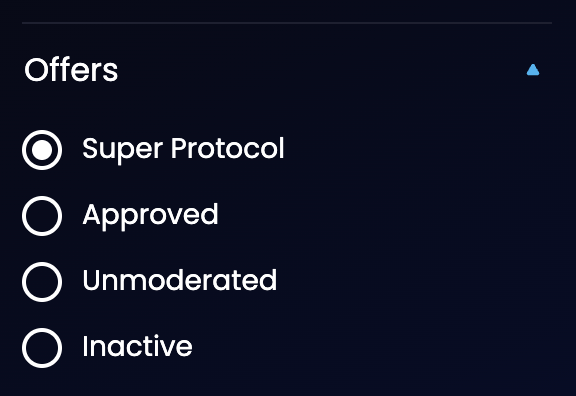576x396 pixels.
Task: Click the filled circle beside Super Protocol
Action: 42,150
